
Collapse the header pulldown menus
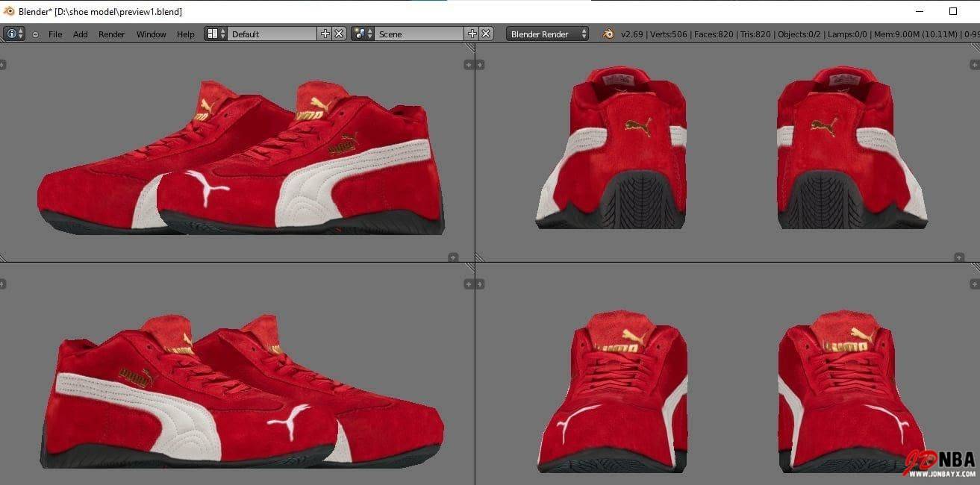click(35, 34)
